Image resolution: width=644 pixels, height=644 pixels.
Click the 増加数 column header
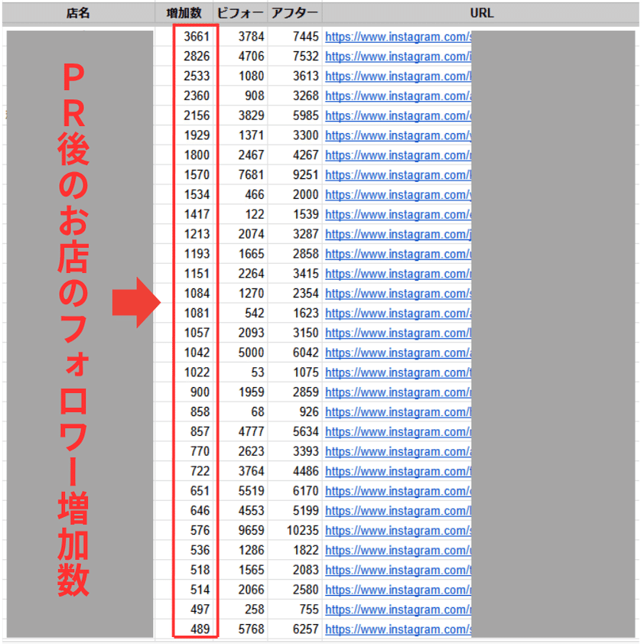point(188,13)
